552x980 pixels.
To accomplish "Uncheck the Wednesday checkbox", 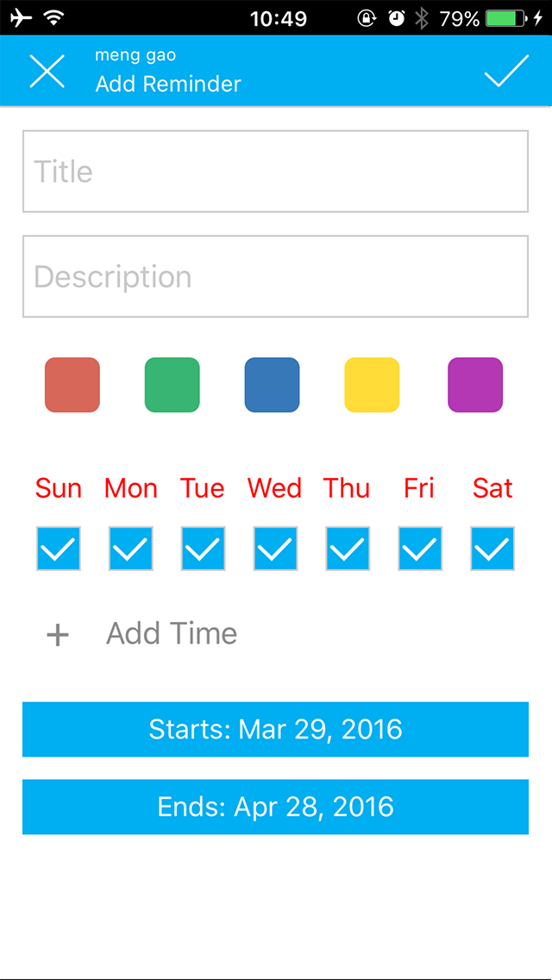I will point(275,548).
